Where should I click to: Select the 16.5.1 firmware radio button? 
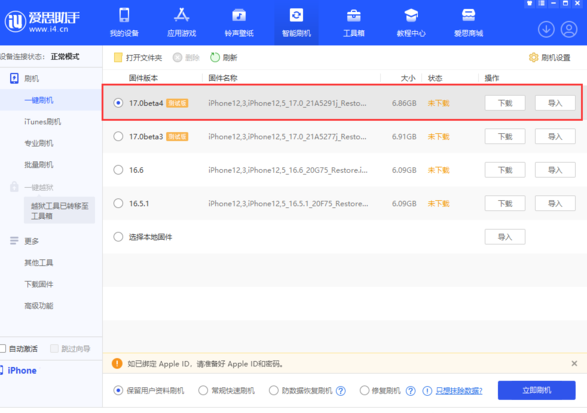(118, 203)
